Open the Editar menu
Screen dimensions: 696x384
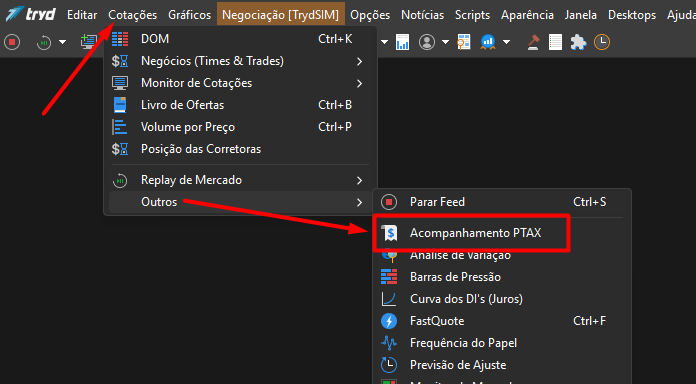tap(82, 15)
